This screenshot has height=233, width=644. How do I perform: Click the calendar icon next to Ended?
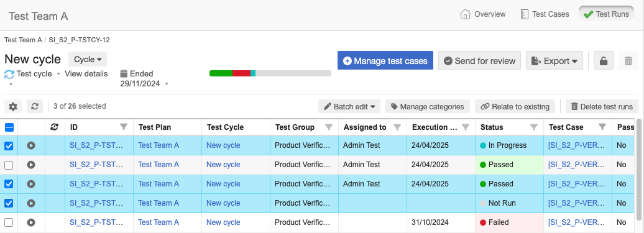(x=124, y=74)
